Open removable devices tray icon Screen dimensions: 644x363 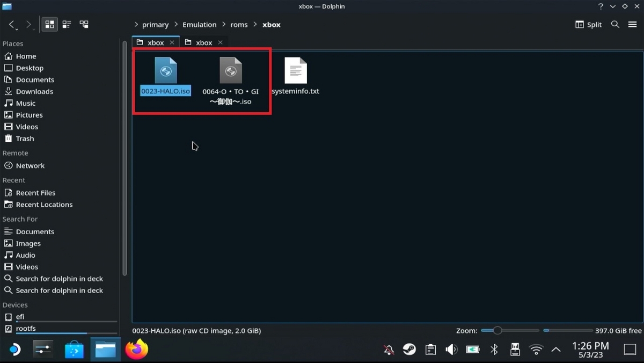click(x=515, y=350)
